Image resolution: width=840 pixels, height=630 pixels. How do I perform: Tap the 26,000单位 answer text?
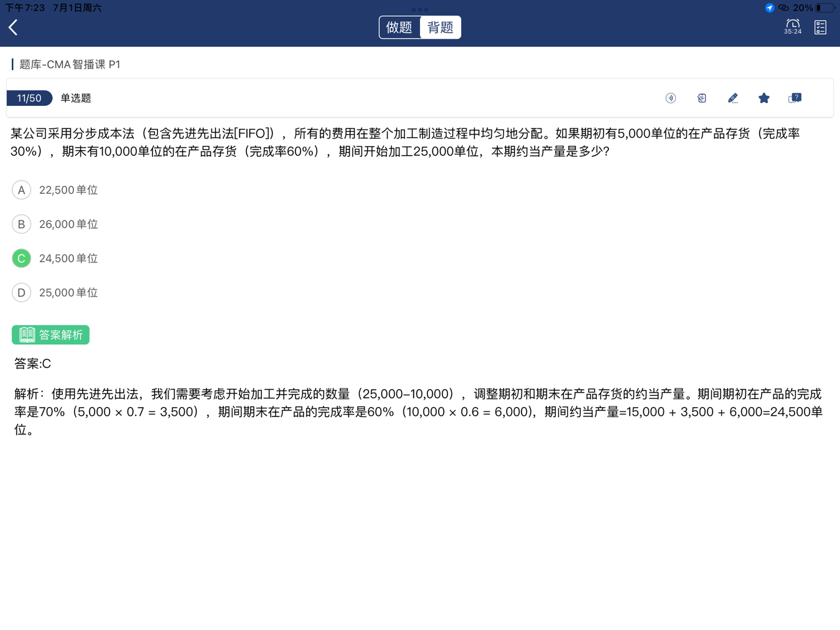pyautogui.click(x=68, y=224)
